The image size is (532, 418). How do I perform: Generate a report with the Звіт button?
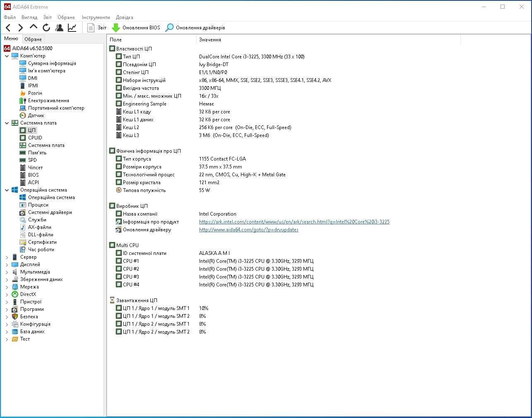click(x=97, y=28)
